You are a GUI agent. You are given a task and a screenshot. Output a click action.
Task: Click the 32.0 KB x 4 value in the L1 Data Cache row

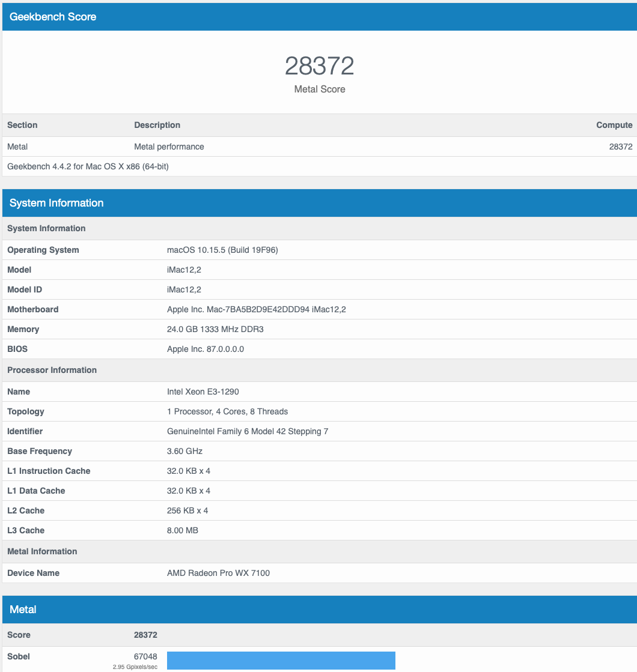tap(188, 491)
